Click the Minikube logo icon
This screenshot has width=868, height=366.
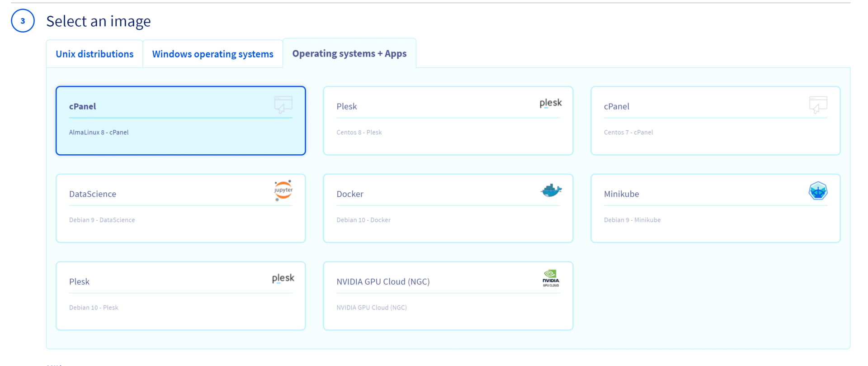pos(818,191)
